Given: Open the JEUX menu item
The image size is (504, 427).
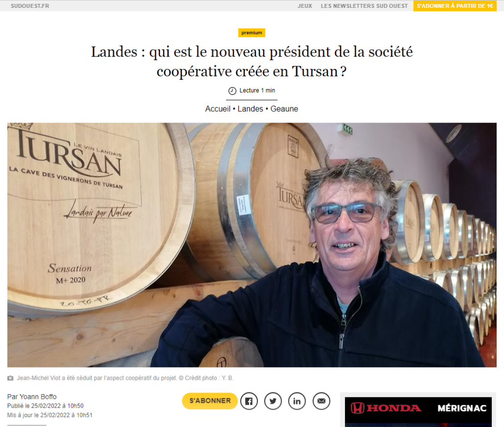Looking at the screenshot, I should 305,6.
